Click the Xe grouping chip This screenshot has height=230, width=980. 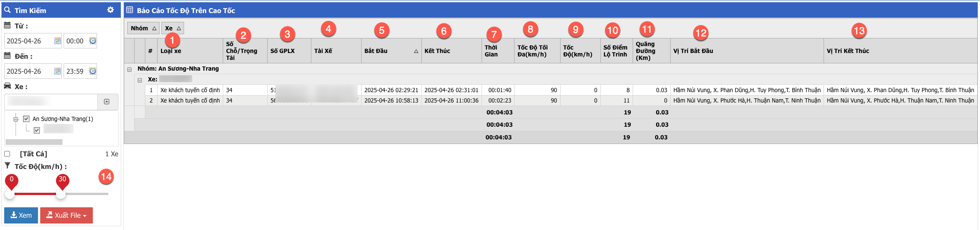click(x=173, y=28)
